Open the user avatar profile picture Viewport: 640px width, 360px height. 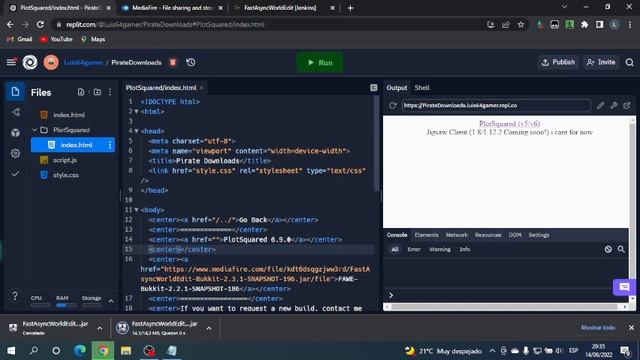coord(51,62)
